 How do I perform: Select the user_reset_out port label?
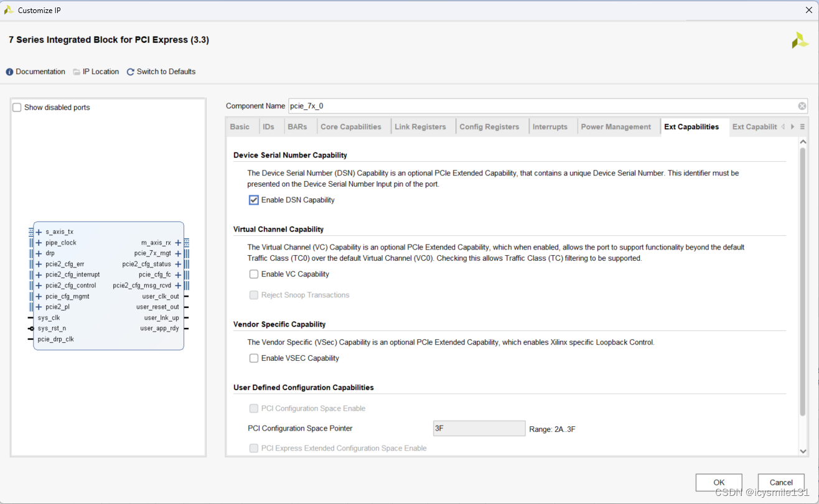[x=157, y=307]
